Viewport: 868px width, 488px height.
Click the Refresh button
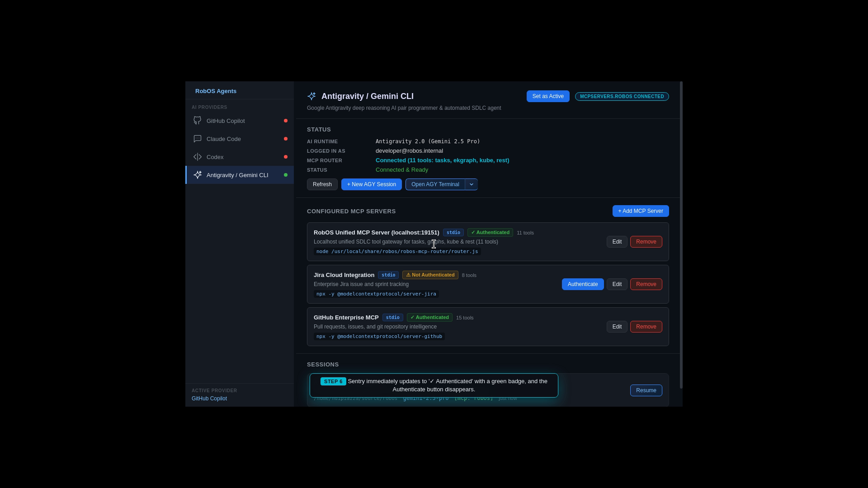coord(322,184)
